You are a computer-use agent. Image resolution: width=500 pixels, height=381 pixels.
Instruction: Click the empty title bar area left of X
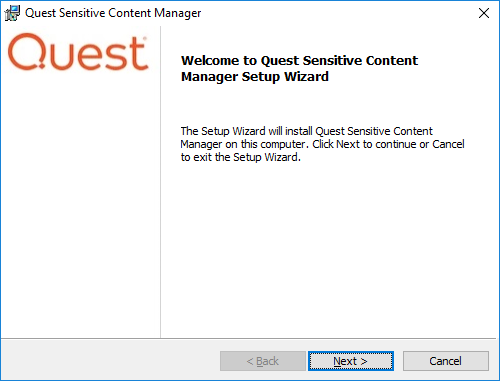pos(337,13)
